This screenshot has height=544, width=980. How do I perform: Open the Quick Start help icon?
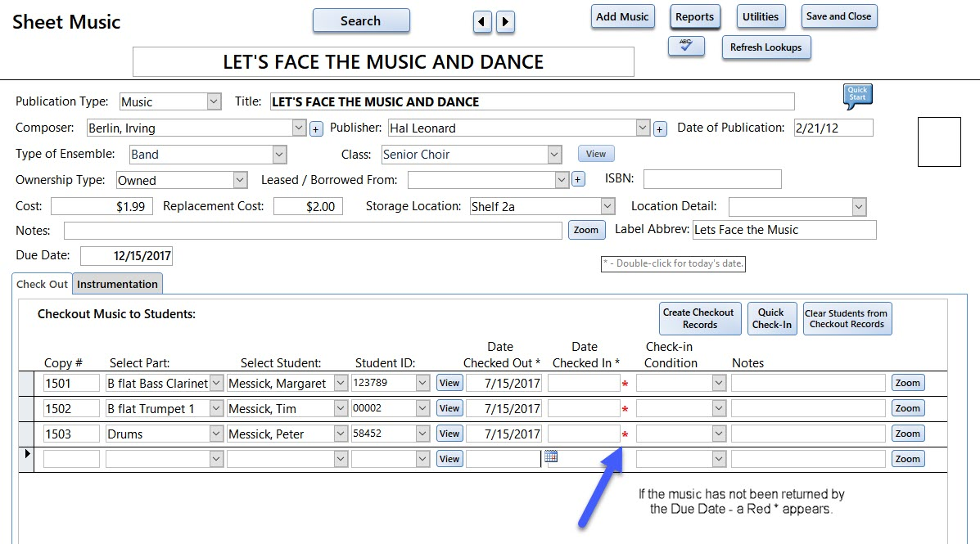point(857,95)
